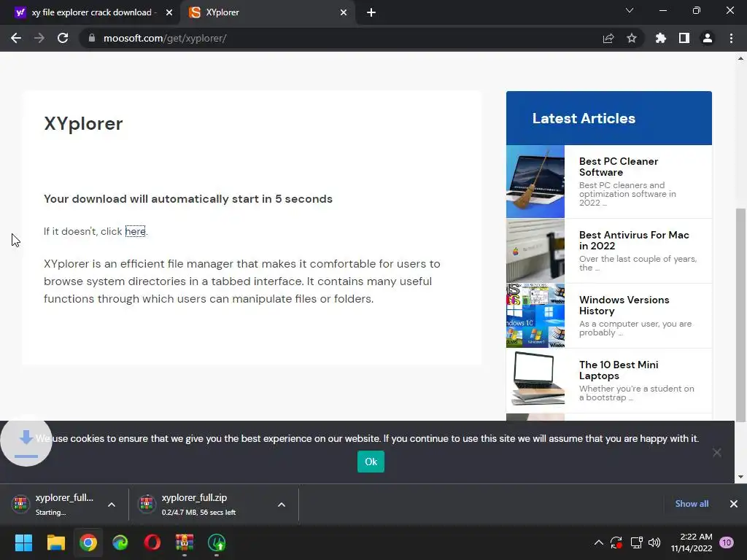This screenshot has height=560, width=747.
Task: Open the green download manager taskbar icon
Action: pyautogui.click(x=217, y=542)
